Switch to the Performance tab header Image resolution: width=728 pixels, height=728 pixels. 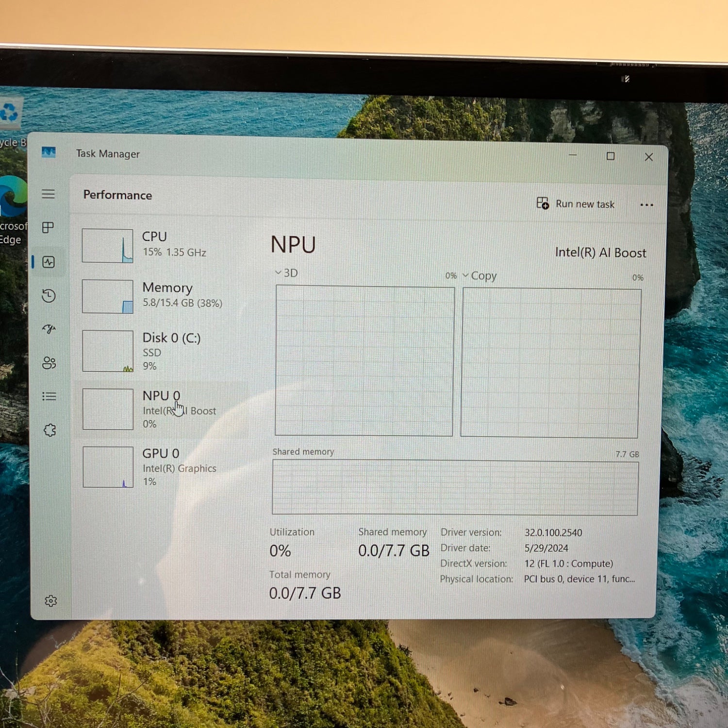click(116, 195)
